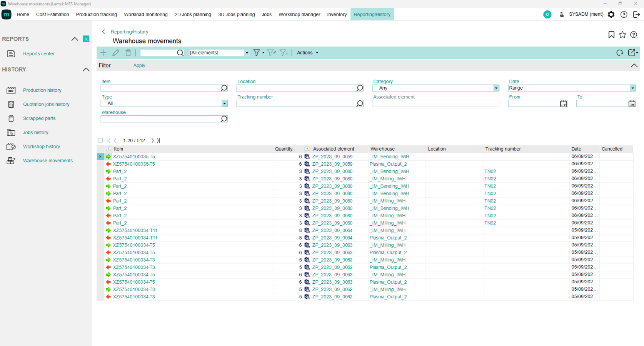The width and height of the screenshot is (644, 346).
Task: Collapse the HISTORY sidebar section
Action: [86, 70]
